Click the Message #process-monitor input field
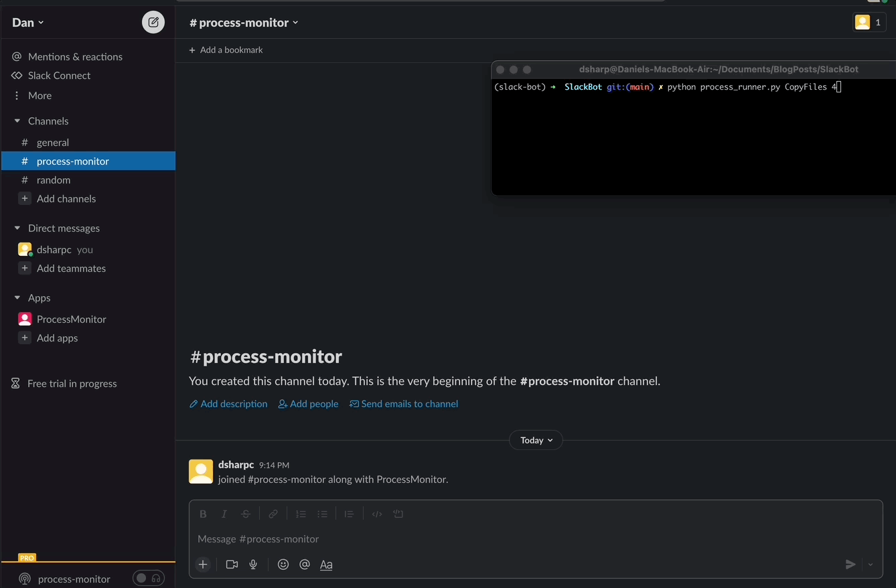 click(x=536, y=539)
